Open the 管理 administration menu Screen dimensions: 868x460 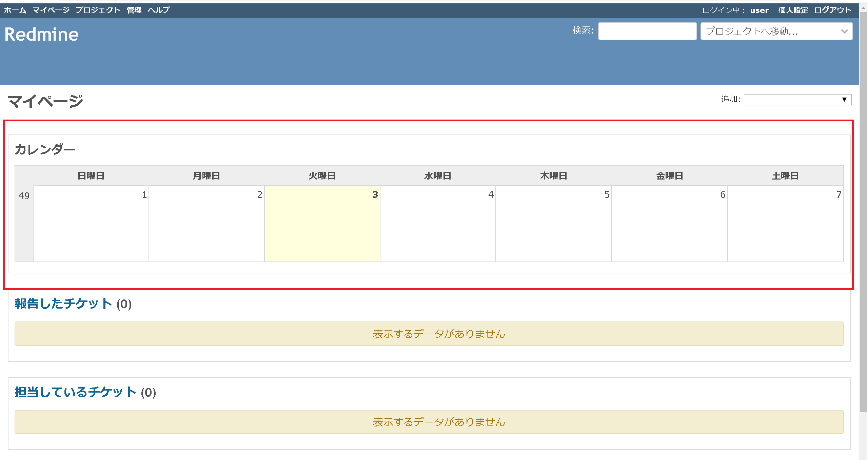coord(134,10)
